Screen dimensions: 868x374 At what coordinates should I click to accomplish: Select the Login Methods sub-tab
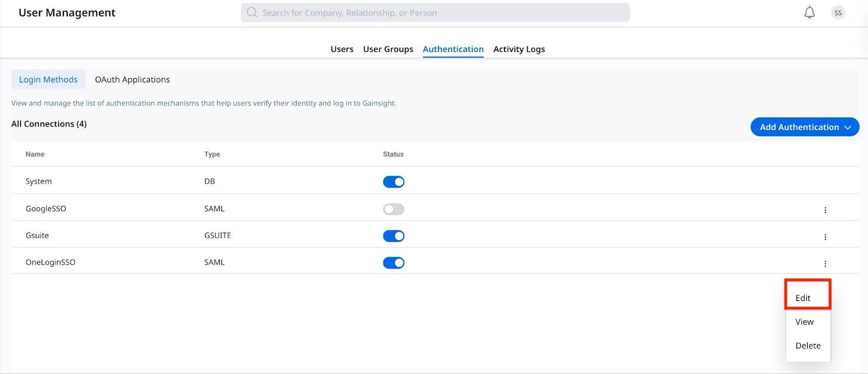[x=48, y=80]
